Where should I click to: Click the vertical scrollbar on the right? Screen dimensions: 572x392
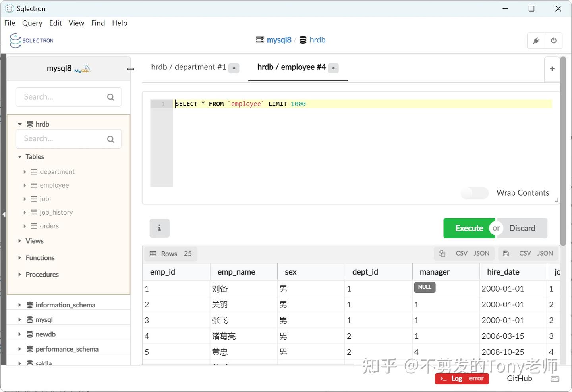click(563, 151)
